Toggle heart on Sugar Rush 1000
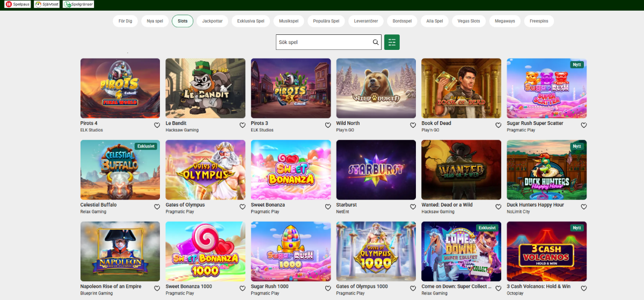This screenshot has height=300, width=644. click(x=327, y=288)
